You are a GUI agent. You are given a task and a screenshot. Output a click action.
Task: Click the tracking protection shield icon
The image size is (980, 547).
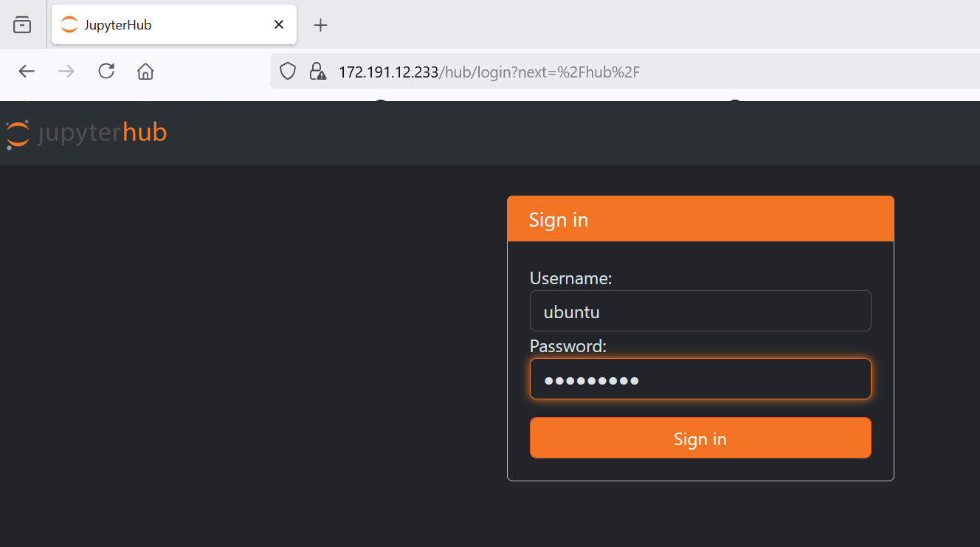(287, 71)
